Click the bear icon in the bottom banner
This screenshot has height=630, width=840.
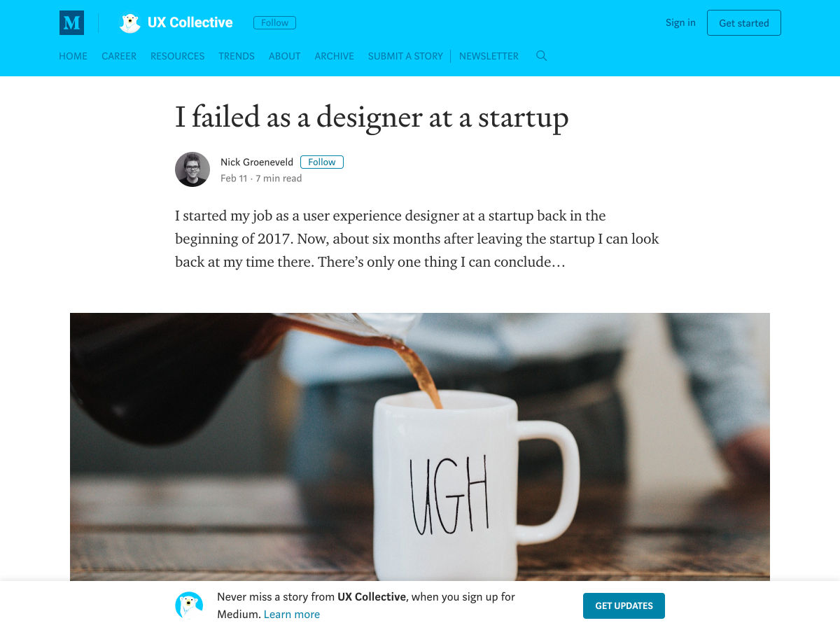pyautogui.click(x=189, y=605)
